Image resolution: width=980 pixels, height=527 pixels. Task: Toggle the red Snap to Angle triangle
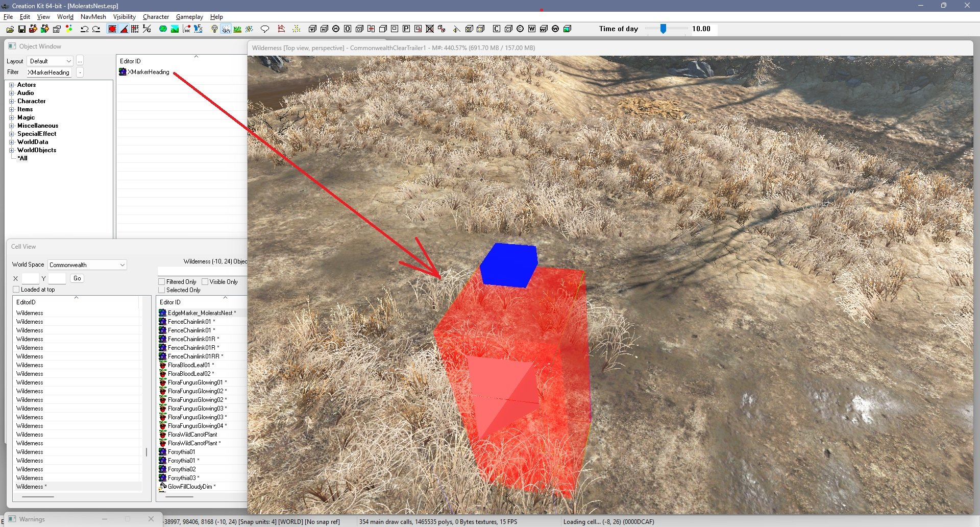coord(124,29)
